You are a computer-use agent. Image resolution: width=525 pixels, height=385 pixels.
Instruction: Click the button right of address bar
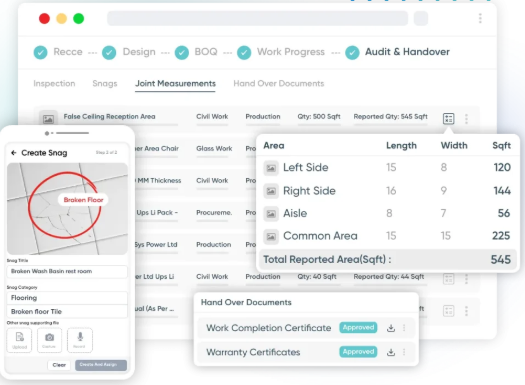(x=421, y=18)
